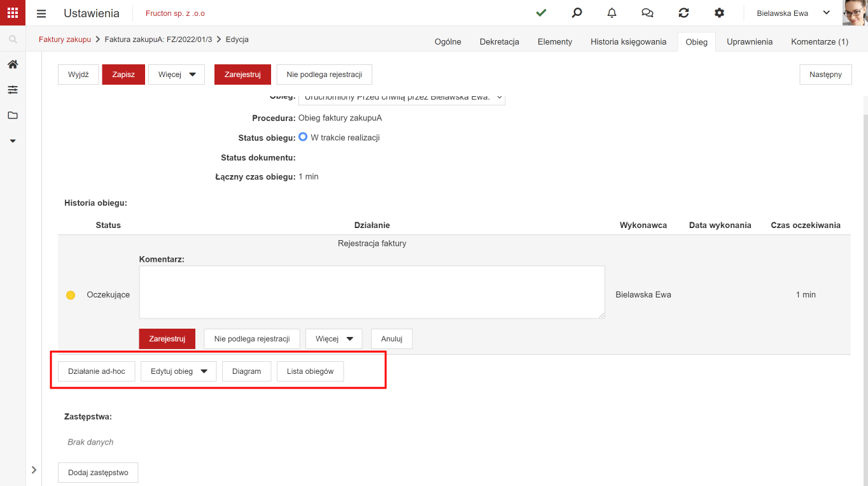Viewport: 868px width, 486px height.
Task: Open the red apps grid launcher
Action: click(13, 13)
